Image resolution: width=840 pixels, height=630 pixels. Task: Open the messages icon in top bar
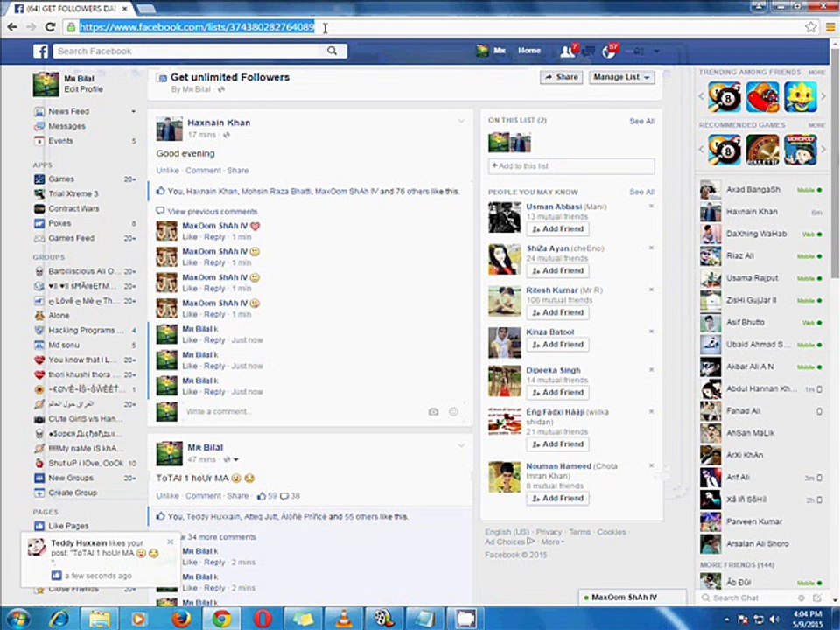click(x=589, y=52)
